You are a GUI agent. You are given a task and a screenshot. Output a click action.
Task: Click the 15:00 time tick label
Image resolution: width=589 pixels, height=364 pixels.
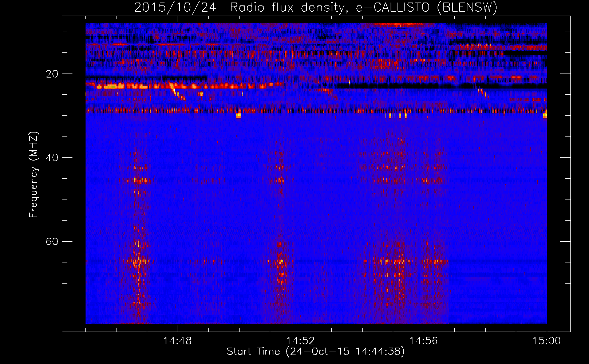546,341
